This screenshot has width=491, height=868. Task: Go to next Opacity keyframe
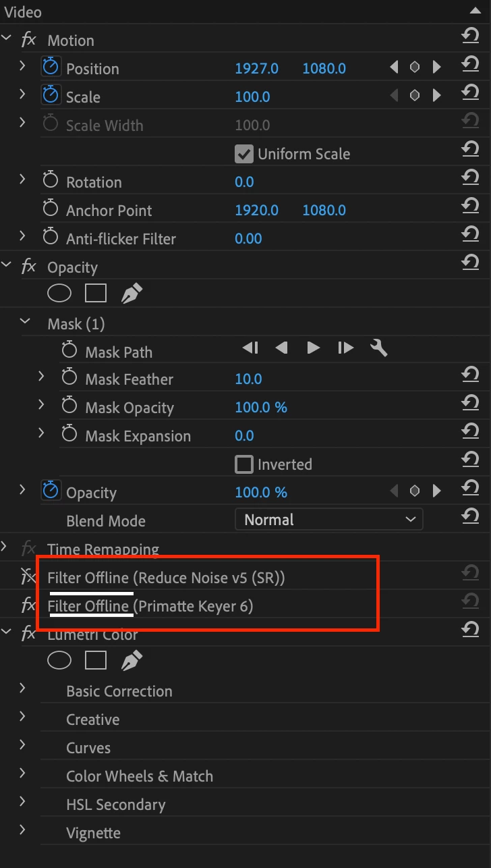point(436,491)
